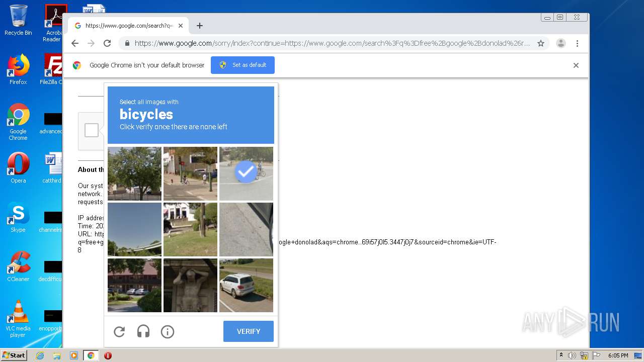Close the google.com search tab
The width and height of the screenshot is (644, 362).
(181, 26)
